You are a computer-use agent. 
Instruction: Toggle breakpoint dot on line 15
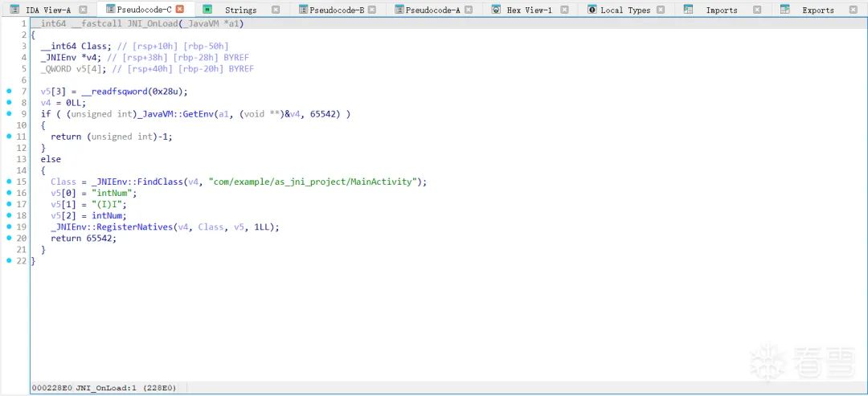(9, 182)
